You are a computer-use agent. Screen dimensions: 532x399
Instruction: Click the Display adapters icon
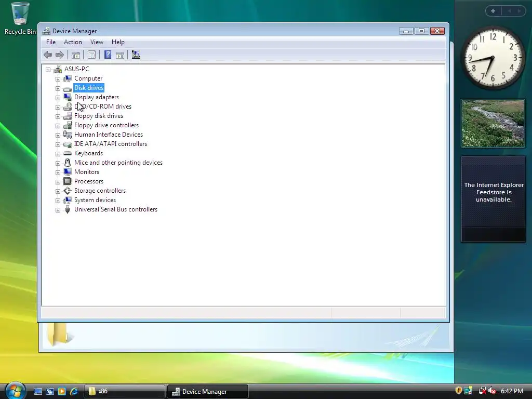(68, 97)
